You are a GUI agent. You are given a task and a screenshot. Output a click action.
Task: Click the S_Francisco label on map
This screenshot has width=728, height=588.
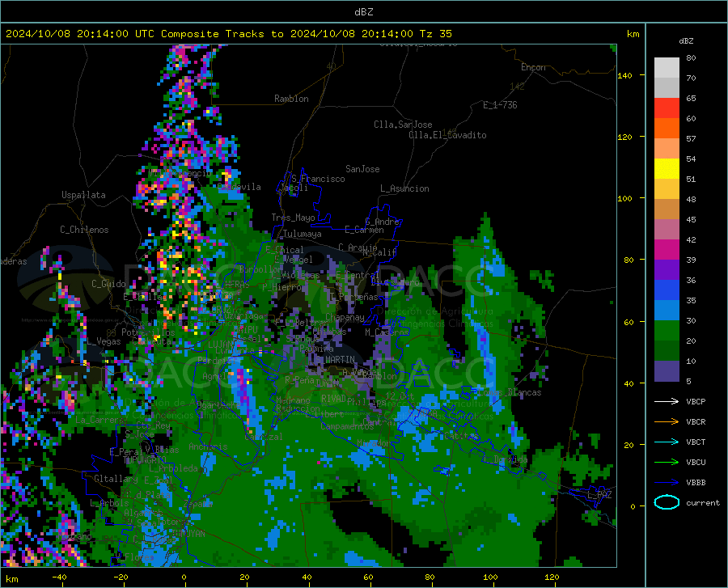point(318,179)
